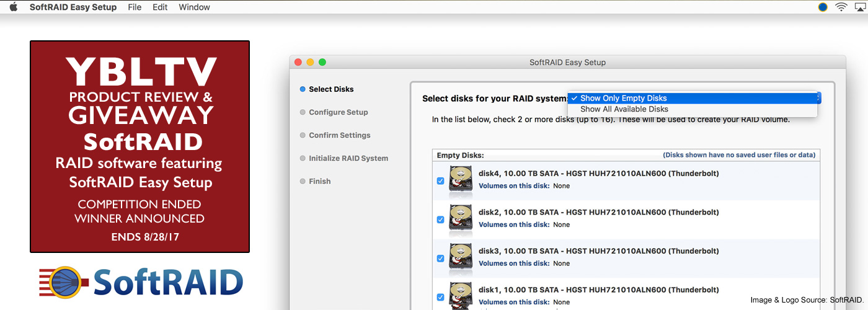Screen dimensions: 868x310
Task: Uncheck the disk3 checkbox
Action: point(440,259)
